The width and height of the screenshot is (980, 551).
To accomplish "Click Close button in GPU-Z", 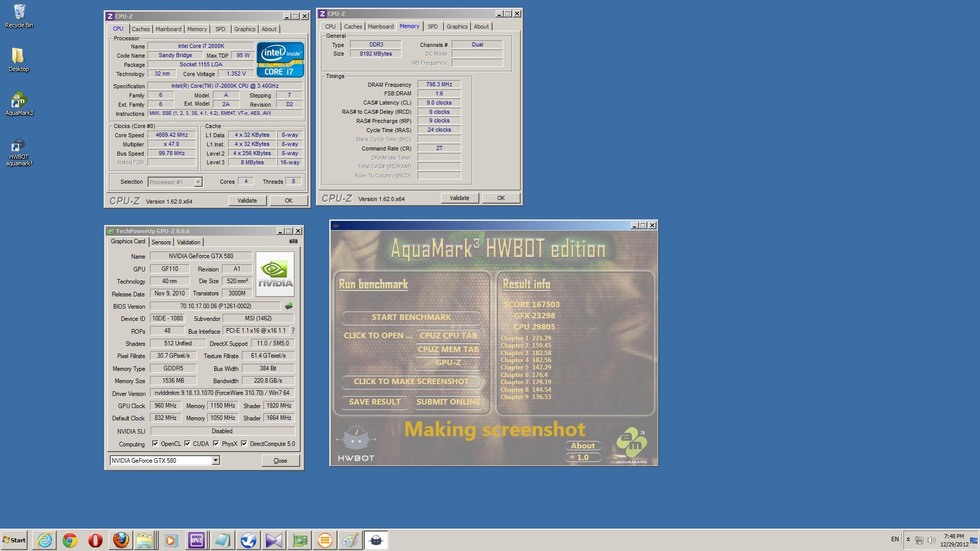I will tap(280, 461).
